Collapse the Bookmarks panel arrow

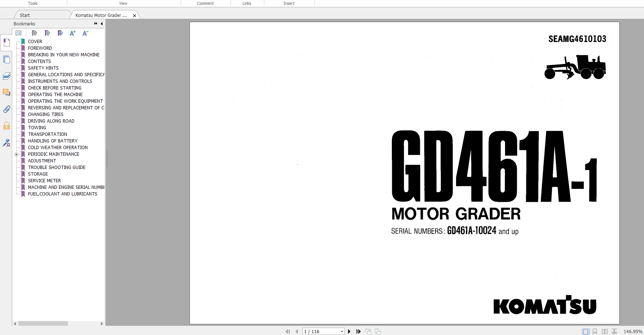click(101, 24)
